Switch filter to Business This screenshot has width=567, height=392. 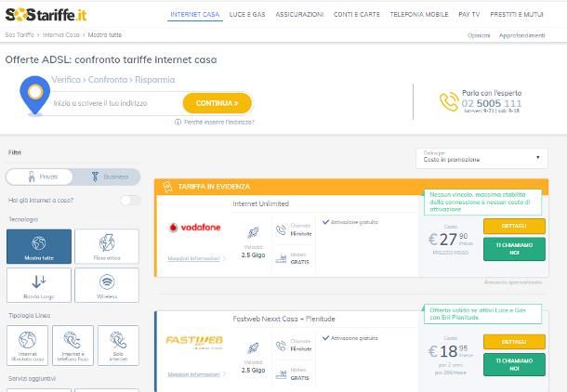coord(107,176)
